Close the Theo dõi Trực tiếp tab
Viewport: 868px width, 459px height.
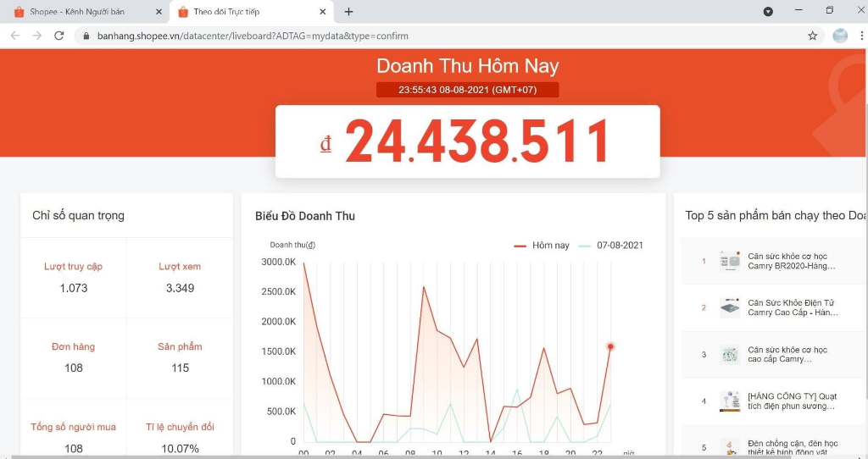[x=323, y=12]
